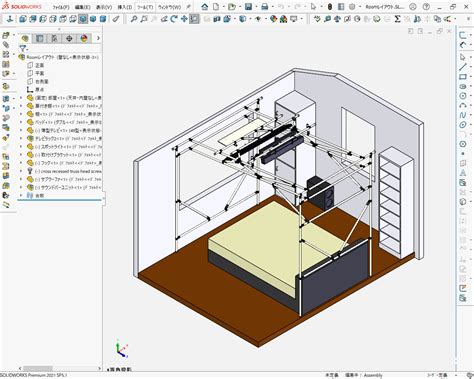The image size is (474, 379).
Task: Click the Zoom to Area magnifier
Action: point(144,19)
